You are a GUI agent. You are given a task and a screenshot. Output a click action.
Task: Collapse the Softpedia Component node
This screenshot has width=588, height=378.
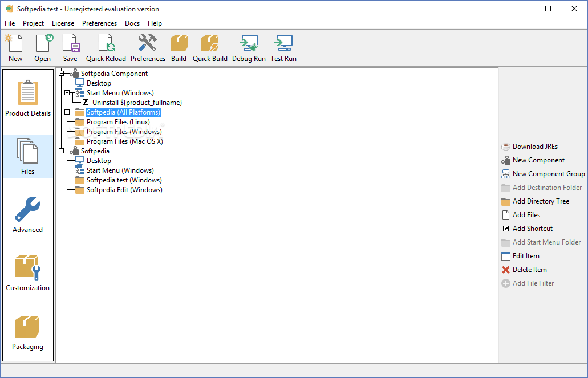61,74
